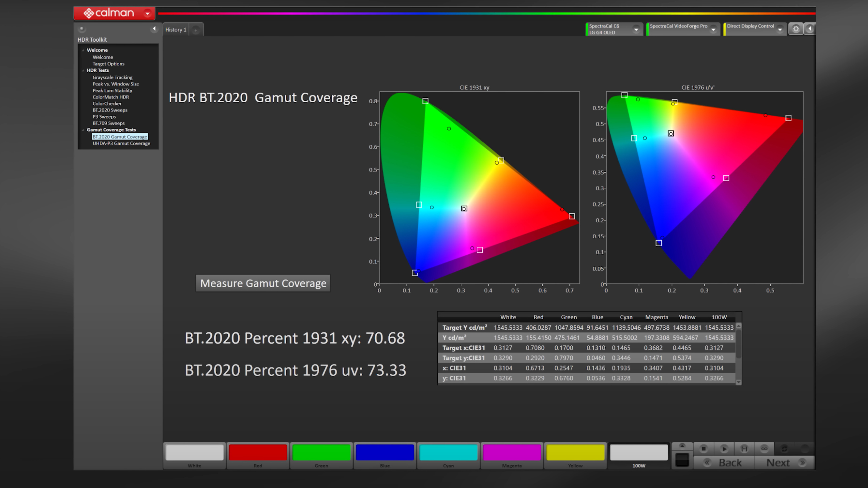Select UHDA-P3 Gamut Coverage tree item
This screenshot has width=868, height=488.
(121, 144)
